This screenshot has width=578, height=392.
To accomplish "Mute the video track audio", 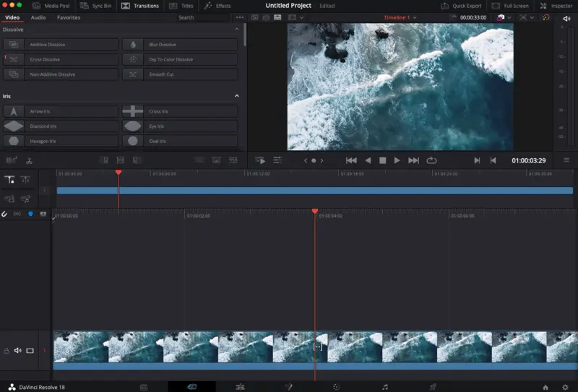I will (x=17, y=351).
